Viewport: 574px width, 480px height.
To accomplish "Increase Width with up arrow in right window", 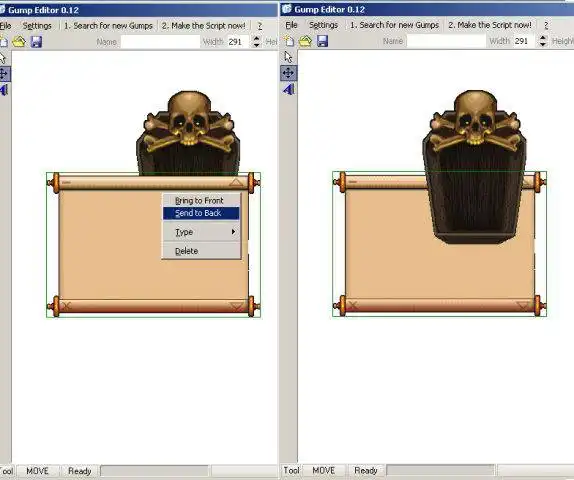I will [x=543, y=38].
